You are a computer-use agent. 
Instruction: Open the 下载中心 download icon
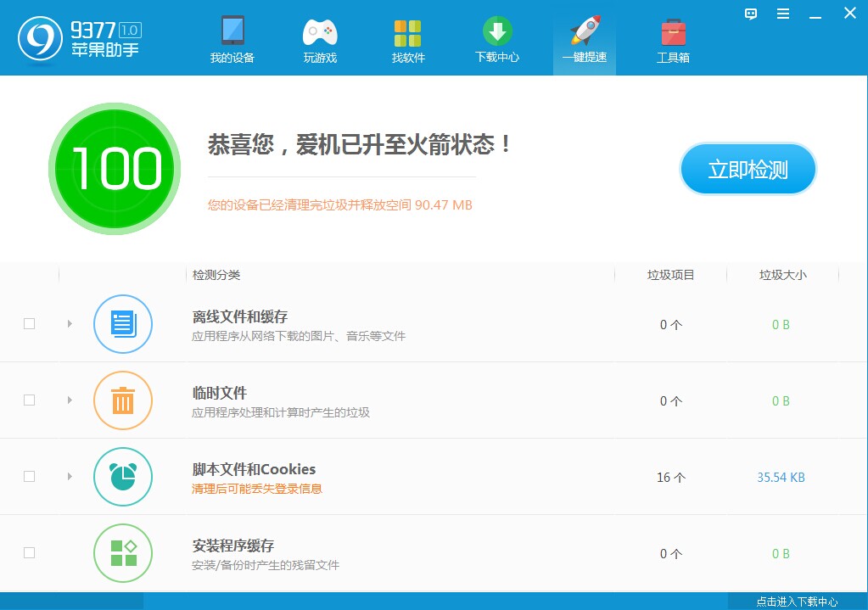click(496, 38)
